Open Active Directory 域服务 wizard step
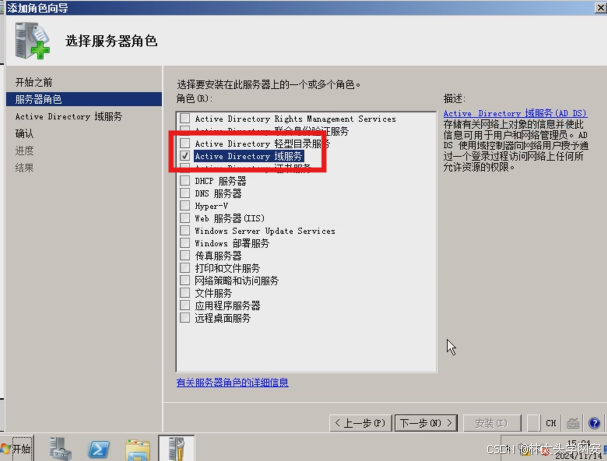The width and height of the screenshot is (607, 461). tap(69, 116)
